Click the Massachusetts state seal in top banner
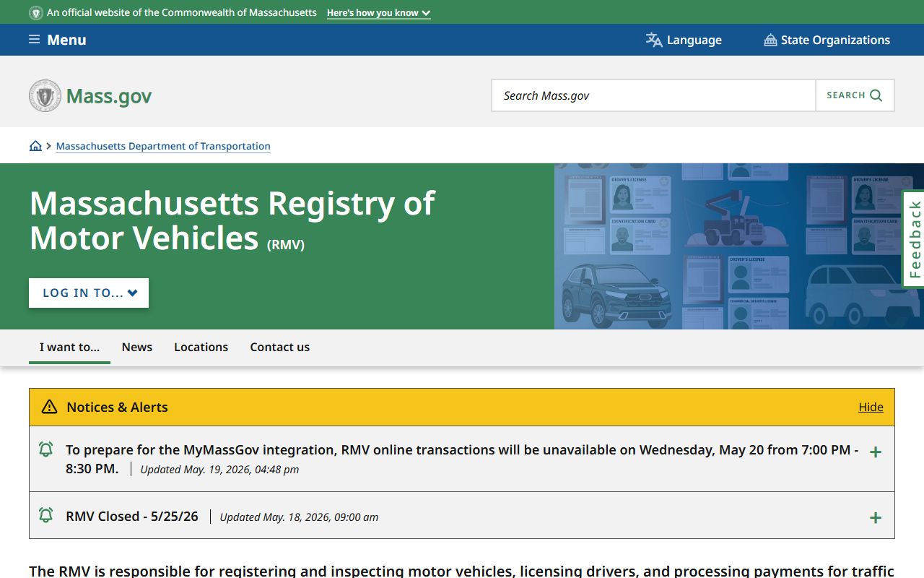924x578 pixels. [35, 13]
